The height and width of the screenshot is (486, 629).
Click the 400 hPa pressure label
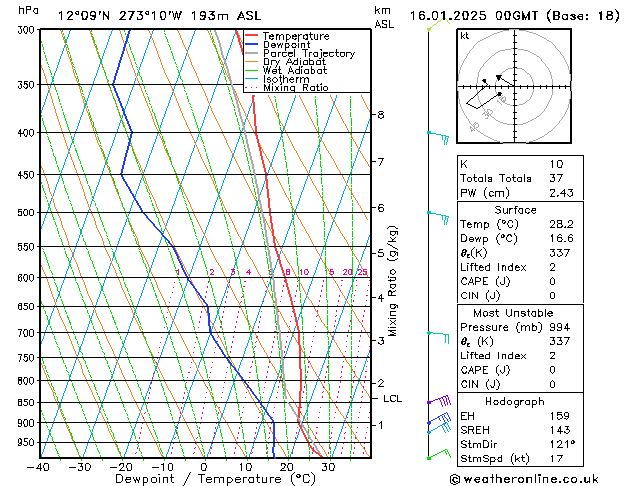pyautogui.click(x=28, y=132)
